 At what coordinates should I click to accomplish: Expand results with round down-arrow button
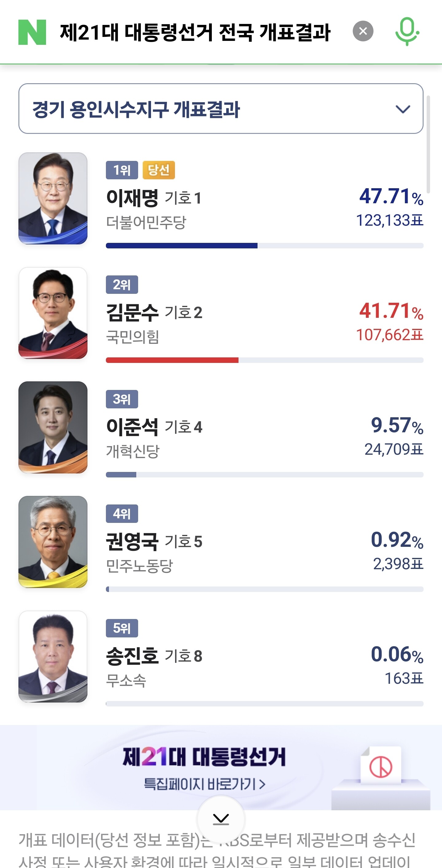(221, 819)
